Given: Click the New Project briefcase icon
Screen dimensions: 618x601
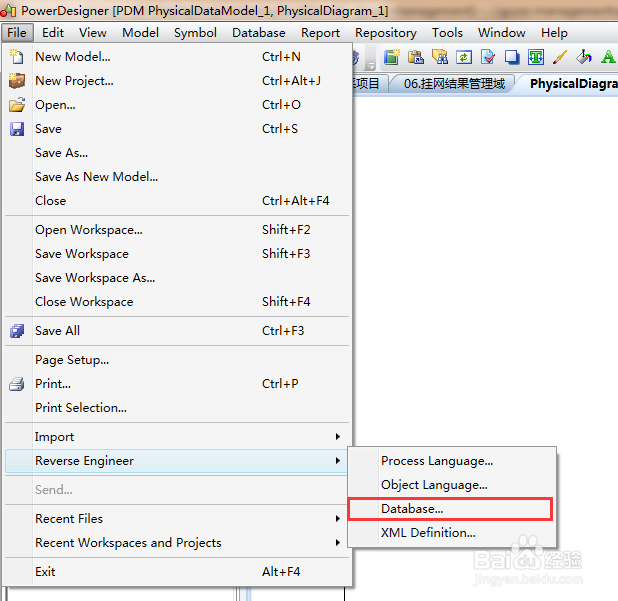Looking at the screenshot, I should 17,81.
